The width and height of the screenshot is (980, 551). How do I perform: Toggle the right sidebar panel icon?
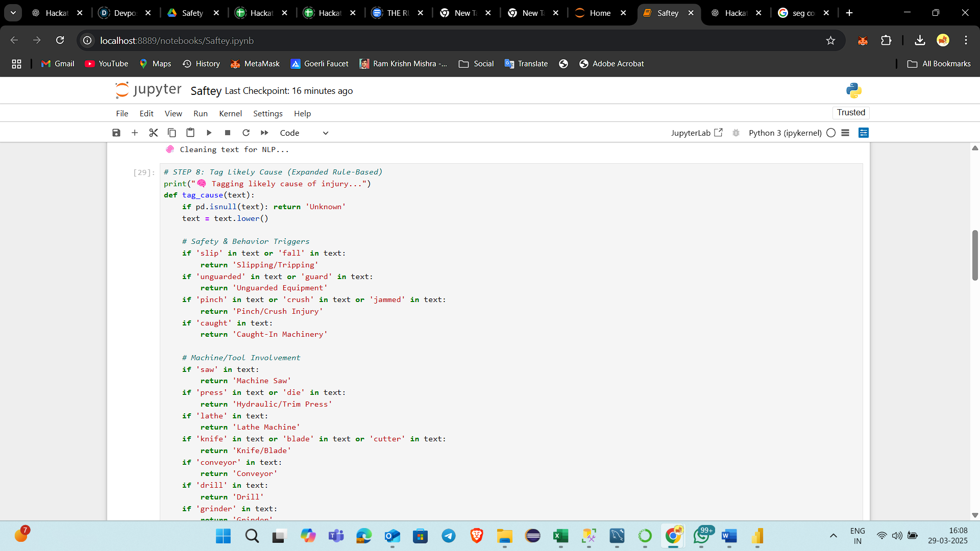tap(864, 133)
